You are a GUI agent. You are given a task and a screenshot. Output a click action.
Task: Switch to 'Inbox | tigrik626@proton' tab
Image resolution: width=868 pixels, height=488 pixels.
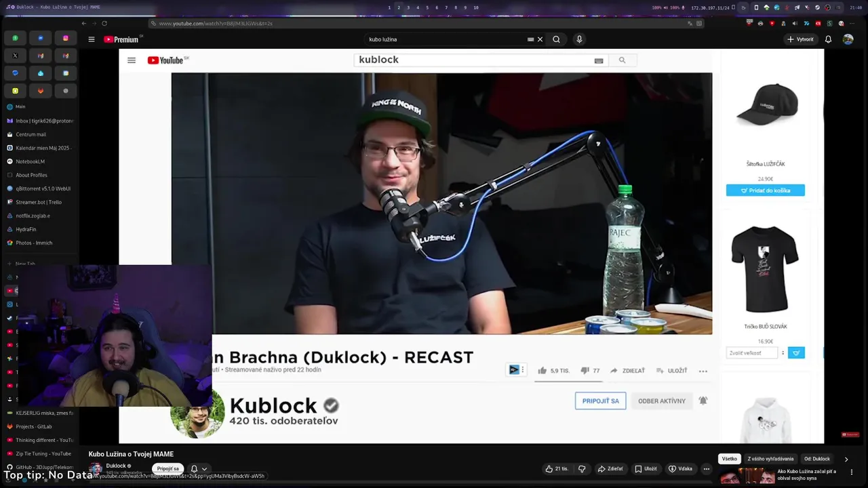[39, 121]
